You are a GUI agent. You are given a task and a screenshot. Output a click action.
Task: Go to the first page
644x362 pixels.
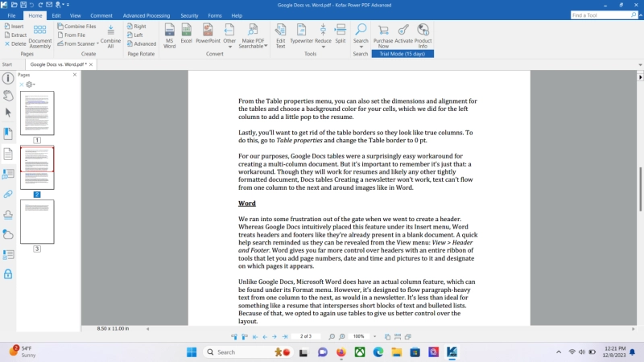tap(255, 336)
